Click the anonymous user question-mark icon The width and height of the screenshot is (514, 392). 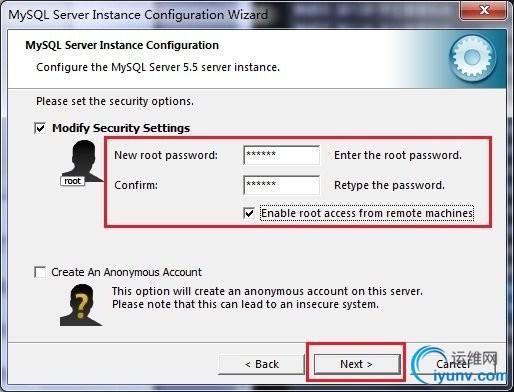click(81, 305)
